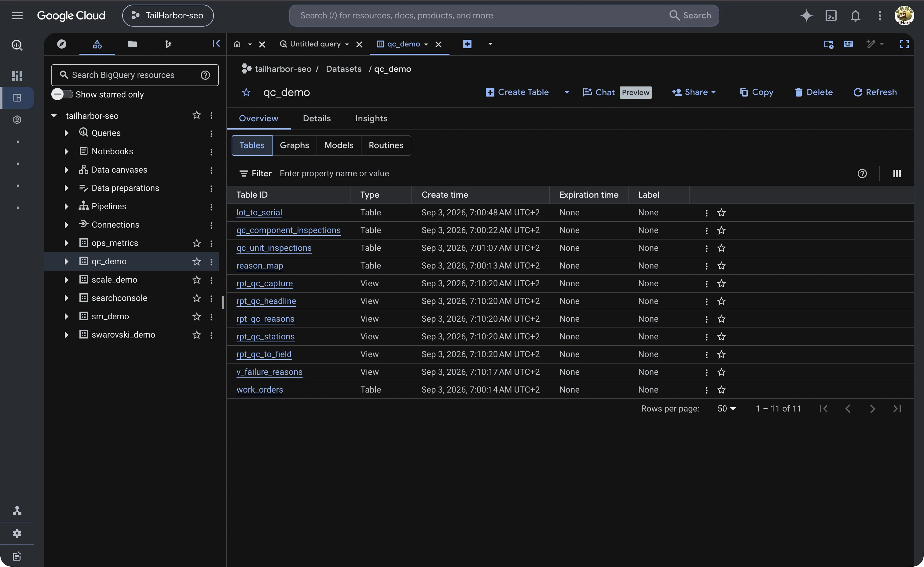
Task: Open the BigQuery Studio sidebar icon
Action: pos(17,45)
